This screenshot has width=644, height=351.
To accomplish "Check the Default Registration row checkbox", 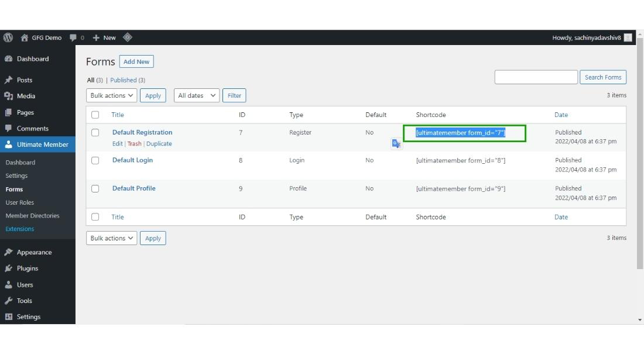I will (x=95, y=132).
